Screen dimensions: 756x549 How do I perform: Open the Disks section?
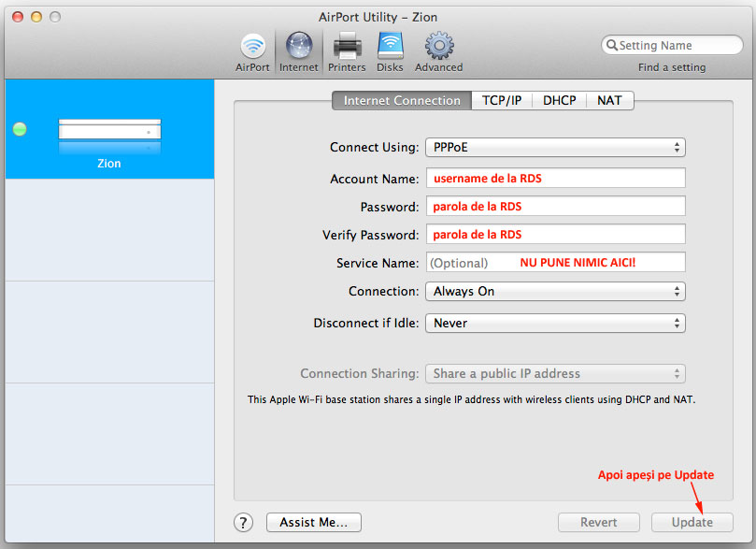pos(390,51)
